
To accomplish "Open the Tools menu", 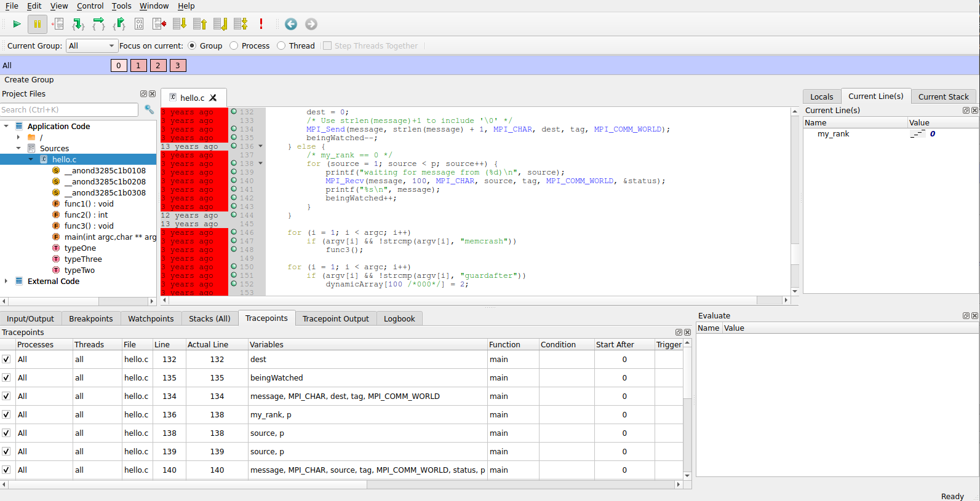I will [121, 6].
